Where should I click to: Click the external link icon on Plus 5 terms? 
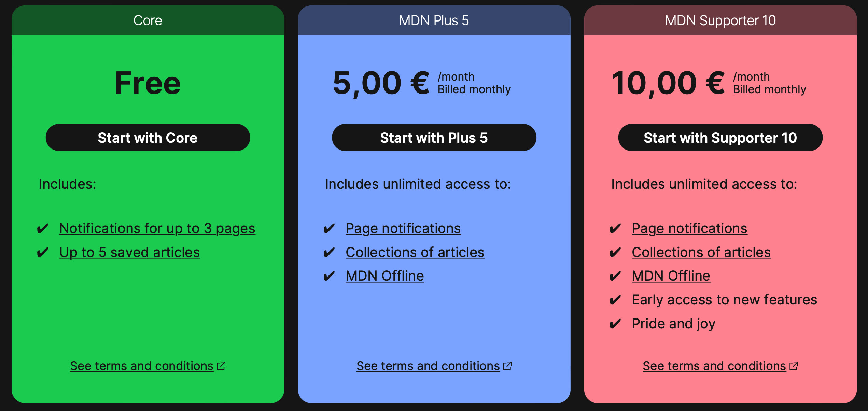pyautogui.click(x=508, y=365)
